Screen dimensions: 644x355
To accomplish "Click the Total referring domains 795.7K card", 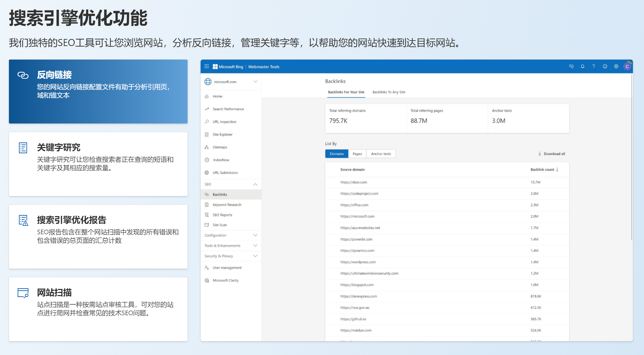I will [366, 118].
